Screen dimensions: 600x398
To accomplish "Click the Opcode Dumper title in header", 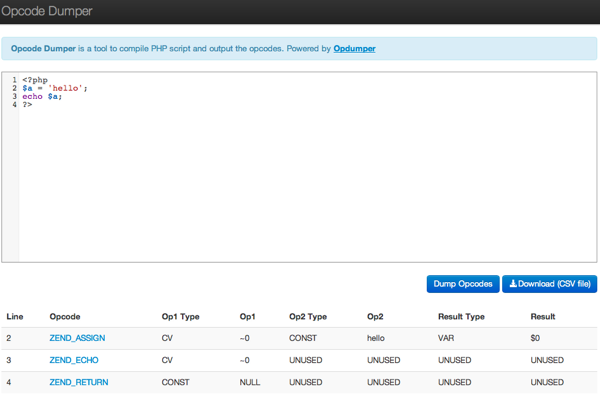I will [47, 11].
